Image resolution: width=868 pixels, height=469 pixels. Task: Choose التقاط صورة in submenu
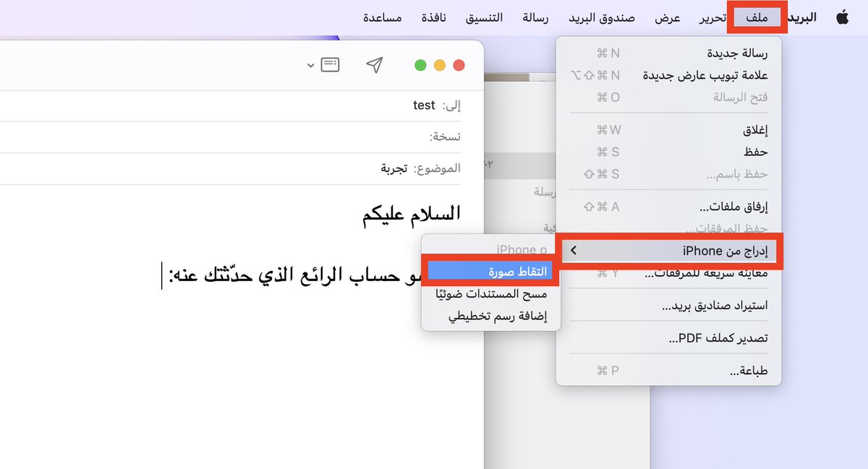coord(490,271)
